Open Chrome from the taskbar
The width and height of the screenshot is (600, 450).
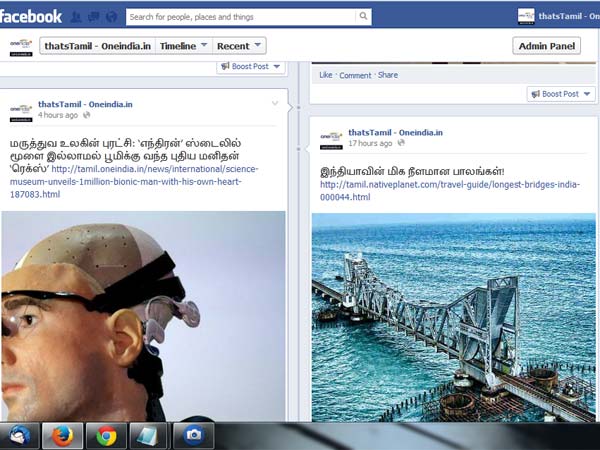106,436
